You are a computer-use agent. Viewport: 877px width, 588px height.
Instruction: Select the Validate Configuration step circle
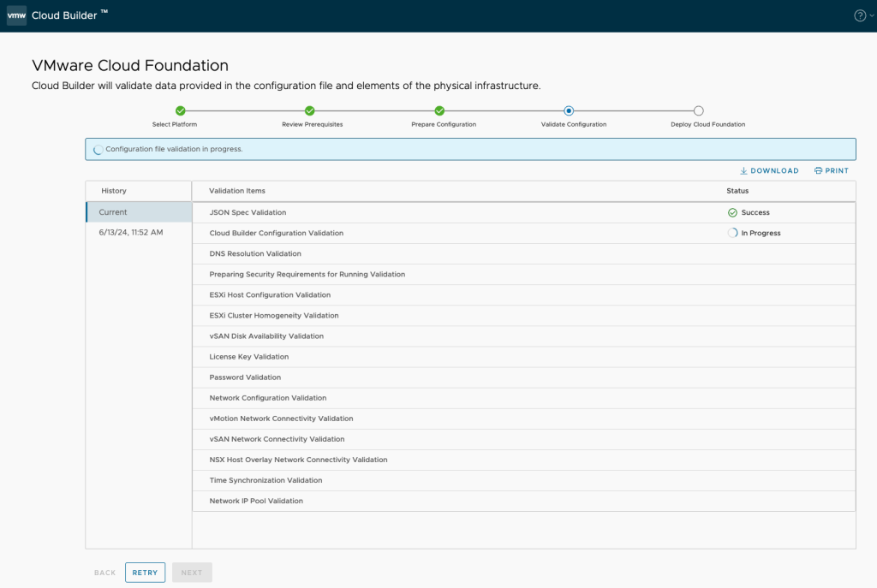tap(569, 110)
